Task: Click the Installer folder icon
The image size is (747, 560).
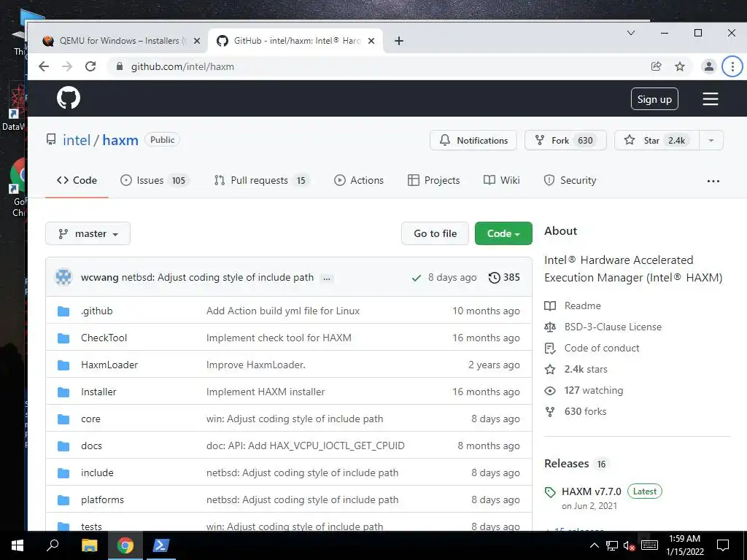Action: pyautogui.click(x=63, y=392)
